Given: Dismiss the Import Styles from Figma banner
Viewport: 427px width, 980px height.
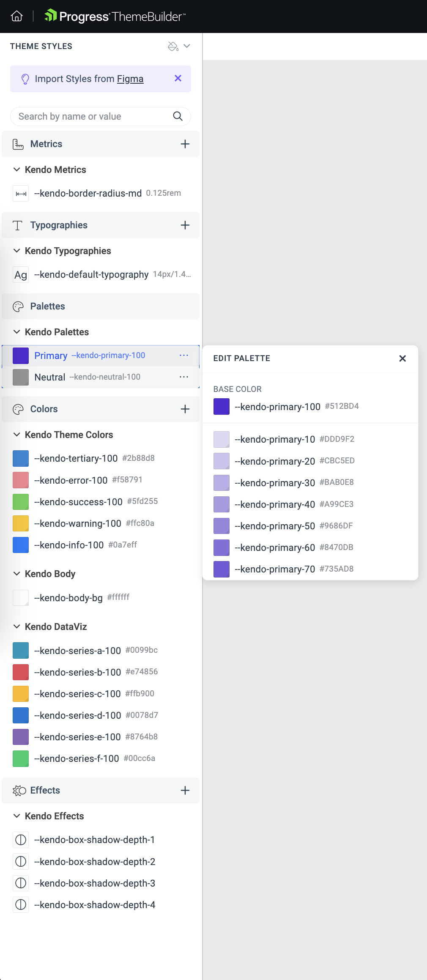Looking at the screenshot, I should coord(178,78).
